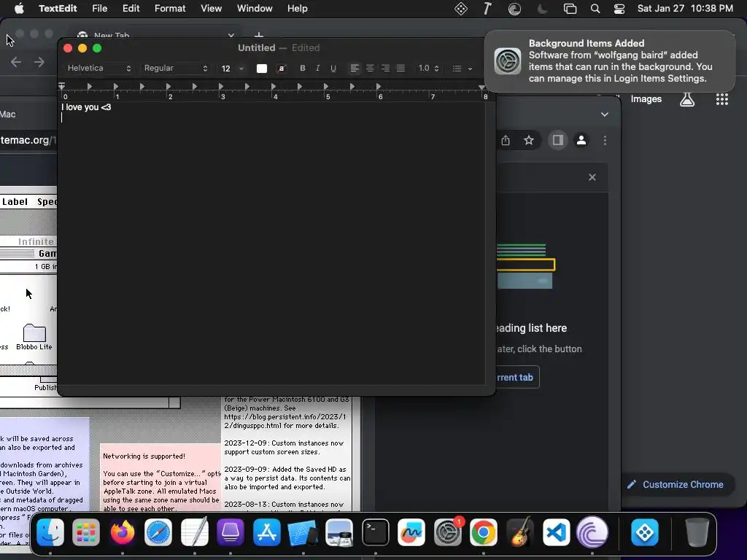Center-align text in TextEdit
This screenshot has height=560, width=747.
370,68
